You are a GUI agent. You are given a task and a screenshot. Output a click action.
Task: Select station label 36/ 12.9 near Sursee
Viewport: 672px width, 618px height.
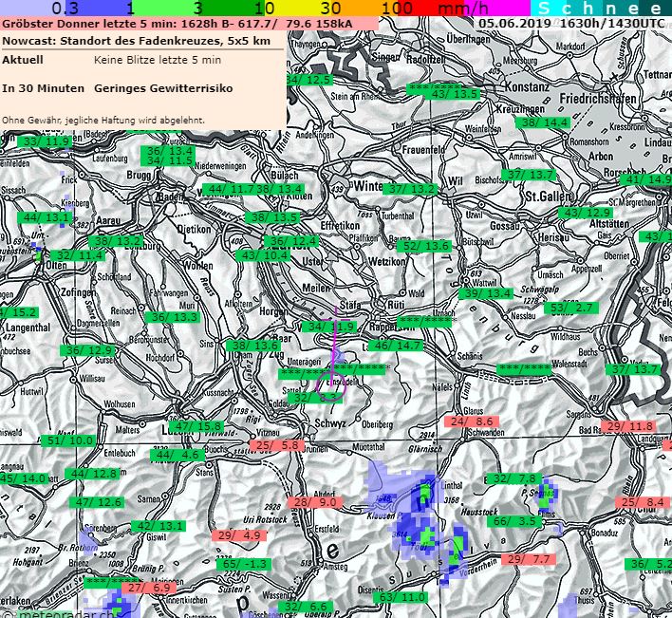[87, 350]
